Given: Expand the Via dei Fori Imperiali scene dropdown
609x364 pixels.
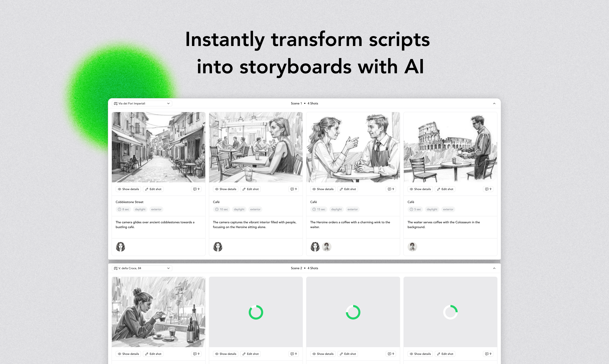Looking at the screenshot, I should point(169,103).
